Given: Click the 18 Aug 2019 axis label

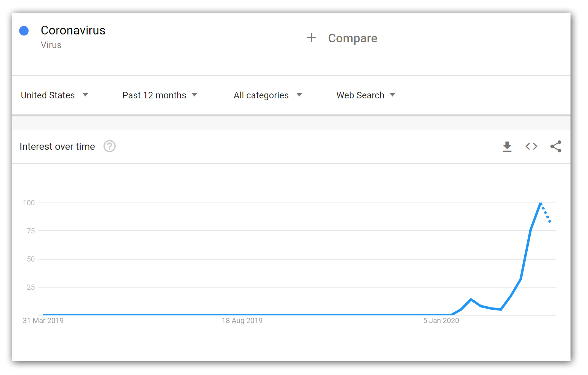Looking at the screenshot, I should pyautogui.click(x=242, y=321).
